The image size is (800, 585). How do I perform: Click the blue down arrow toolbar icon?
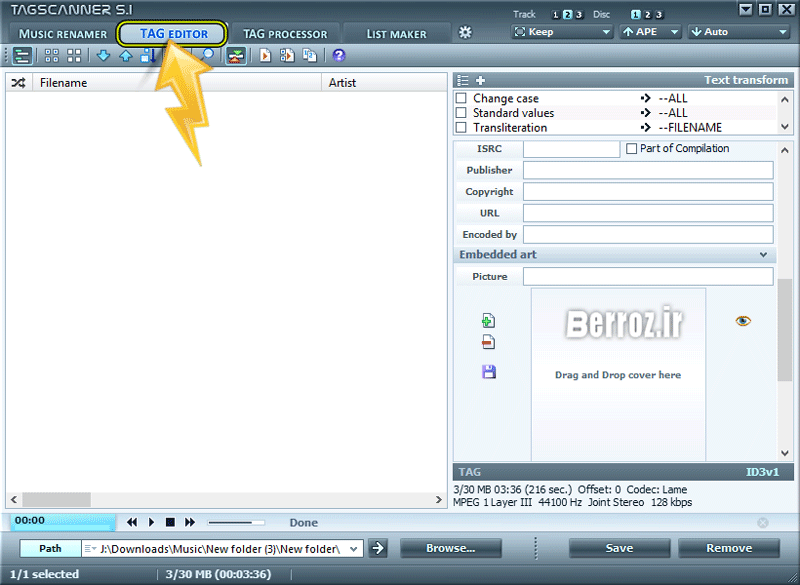tap(104, 56)
